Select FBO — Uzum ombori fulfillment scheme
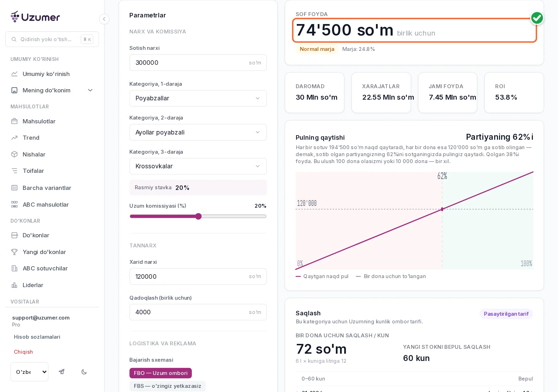 click(x=160, y=373)
